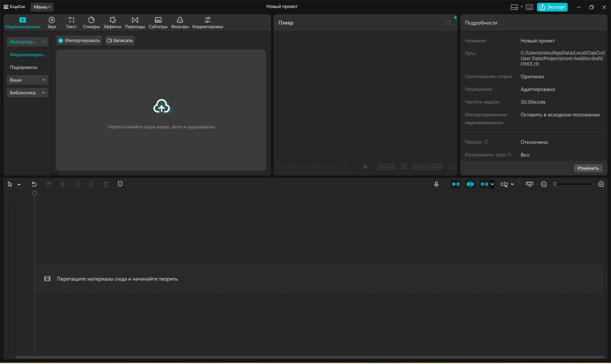Click the Соотн. сторон button
611x364 pixels.
[427, 166]
